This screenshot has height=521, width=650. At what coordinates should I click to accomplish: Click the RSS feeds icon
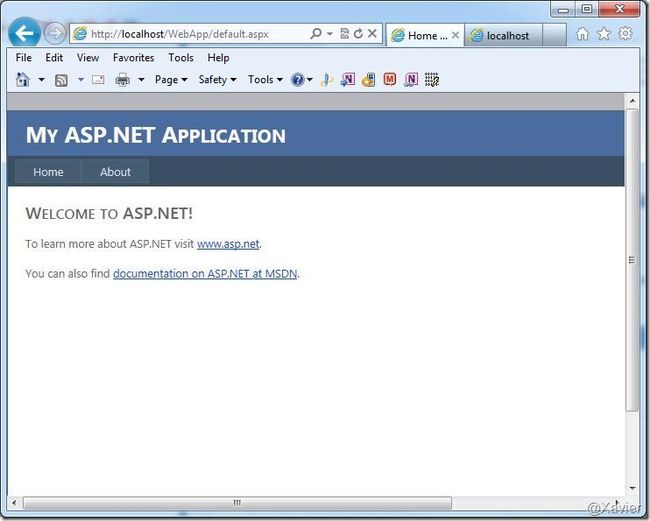[x=61, y=80]
